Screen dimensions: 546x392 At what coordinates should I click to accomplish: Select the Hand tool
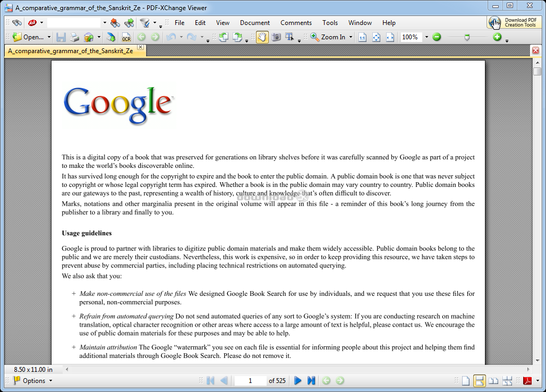pyautogui.click(x=262, y=37)
